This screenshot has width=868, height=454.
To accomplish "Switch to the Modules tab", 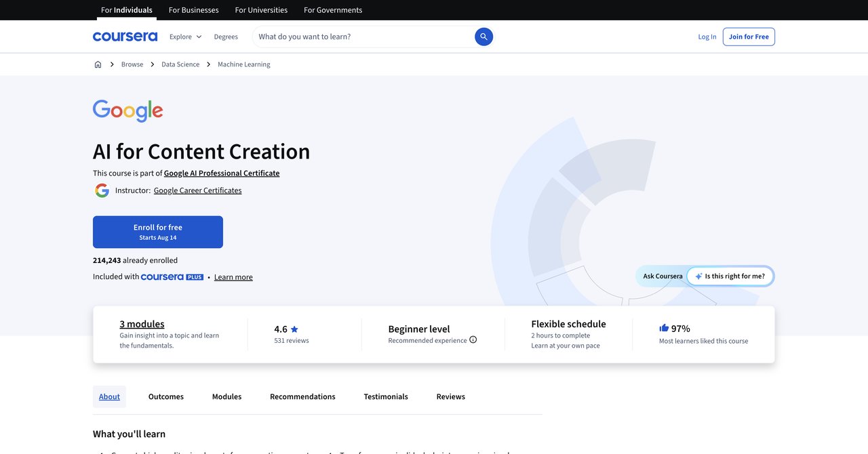I will 226,396.
